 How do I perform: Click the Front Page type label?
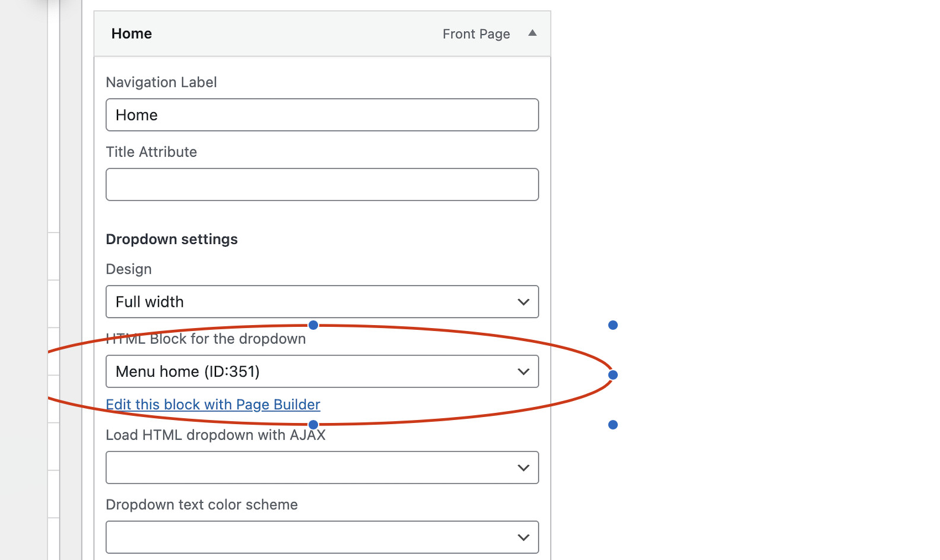click(x=476, y=34)
